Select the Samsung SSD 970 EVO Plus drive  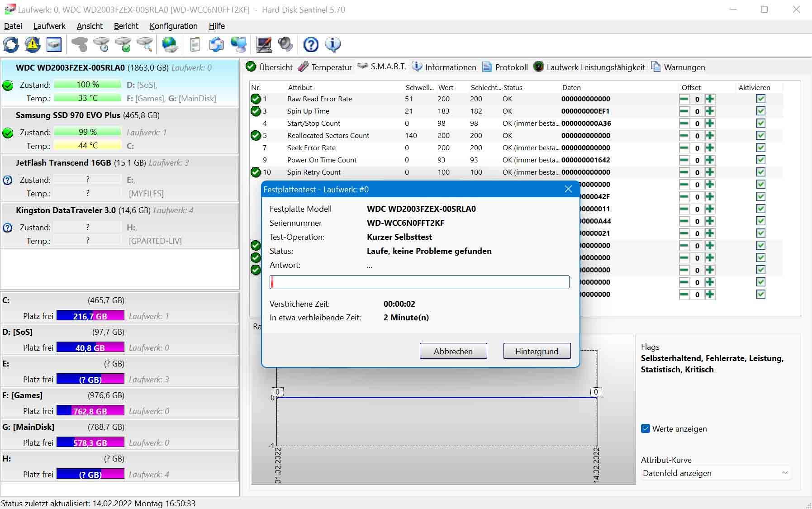pos(120,130)
